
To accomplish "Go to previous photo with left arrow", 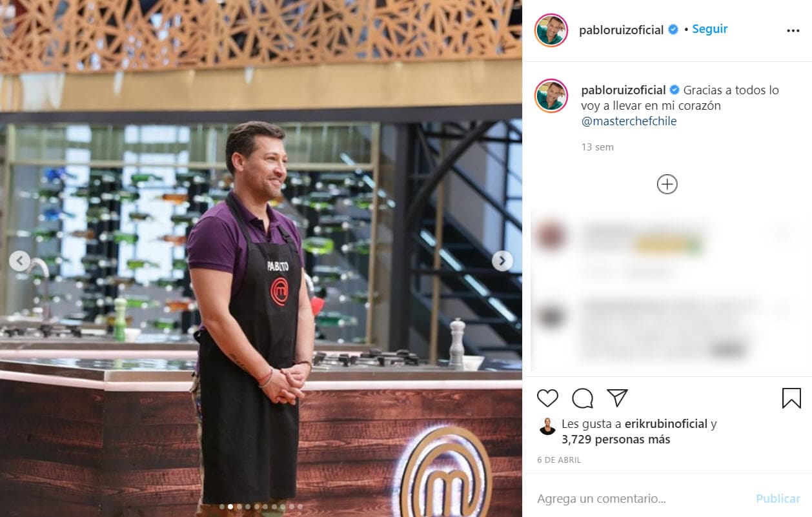I will tap(19, 261).
